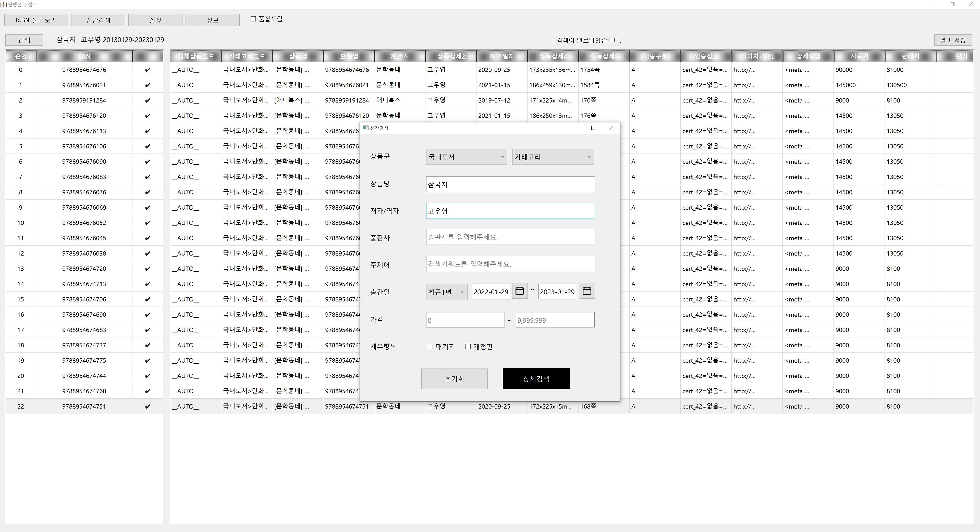Click the checkmark for row 22
Screen dimensions: 980x532
click(x=148, y=407)
